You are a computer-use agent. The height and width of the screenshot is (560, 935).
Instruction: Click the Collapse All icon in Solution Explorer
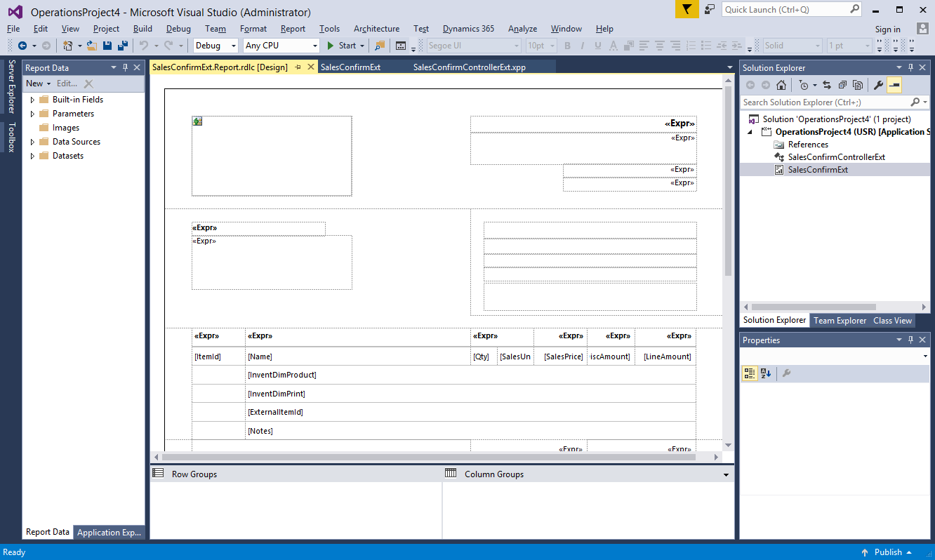[x=842, y=85]
